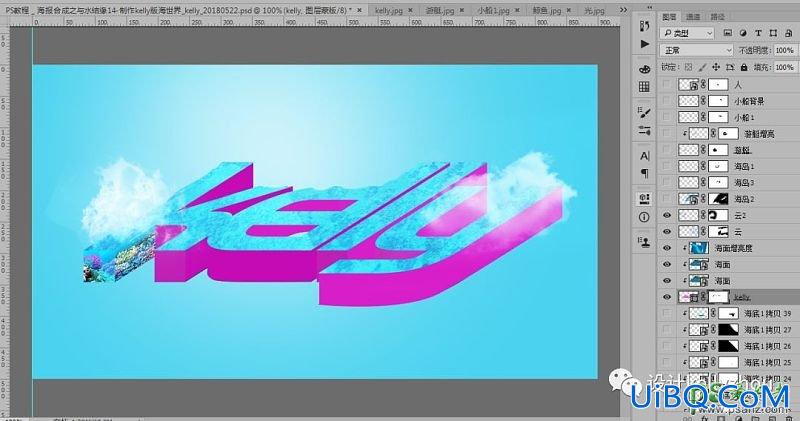
Task: Open the Clone Source stamp panel icon
Action: tap(644, 242)
